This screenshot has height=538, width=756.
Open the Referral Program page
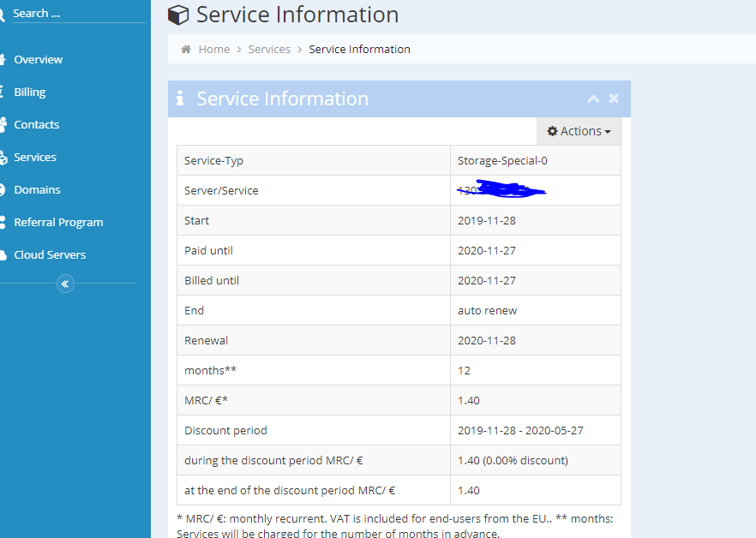pyautogui.click(x=58, y=222)
